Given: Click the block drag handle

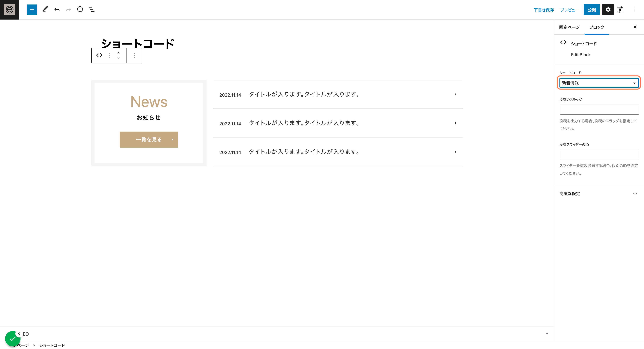Looking at the screenshot, I should 109,55.
